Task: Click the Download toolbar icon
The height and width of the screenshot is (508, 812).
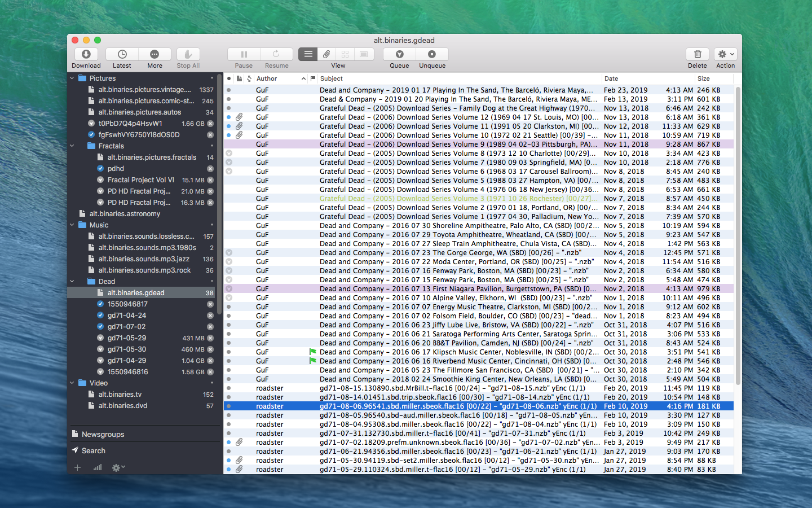Action: pos(86,54)
